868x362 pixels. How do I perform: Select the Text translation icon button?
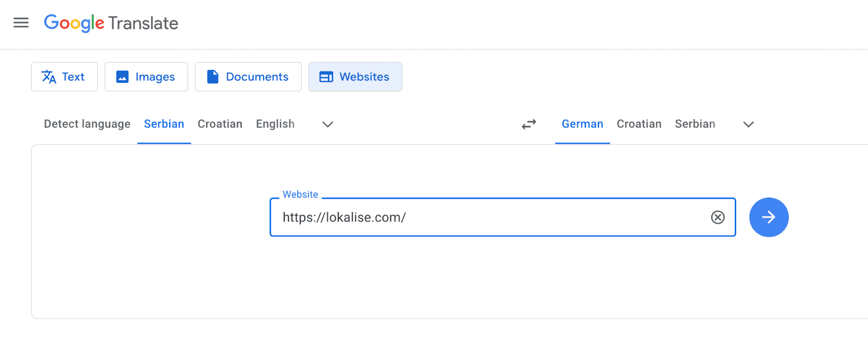tap(64, 77)
